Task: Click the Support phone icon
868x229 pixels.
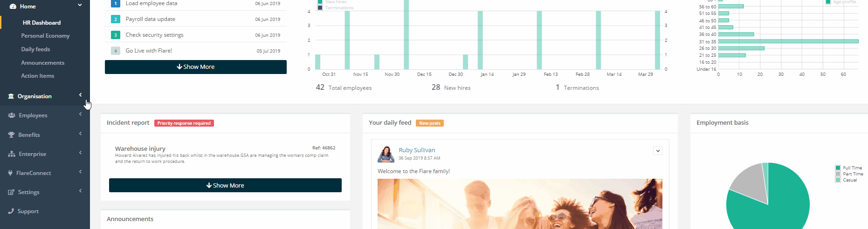Action: click(x=11, y=211)
